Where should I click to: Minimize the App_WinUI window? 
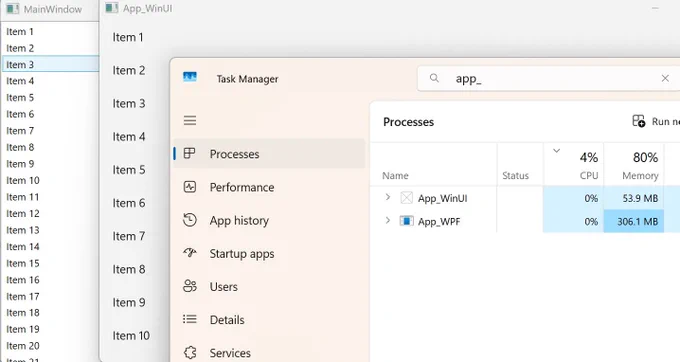655,8
